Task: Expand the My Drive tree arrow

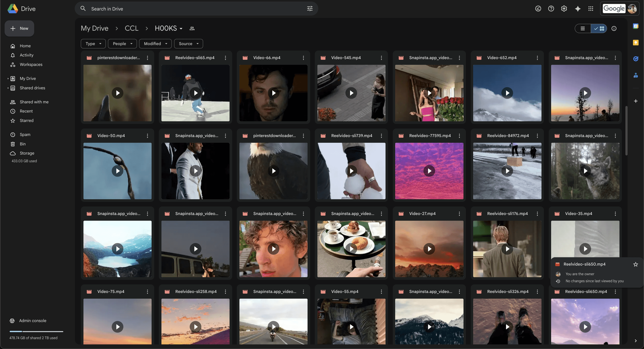Action: click(x=8, y=79)
